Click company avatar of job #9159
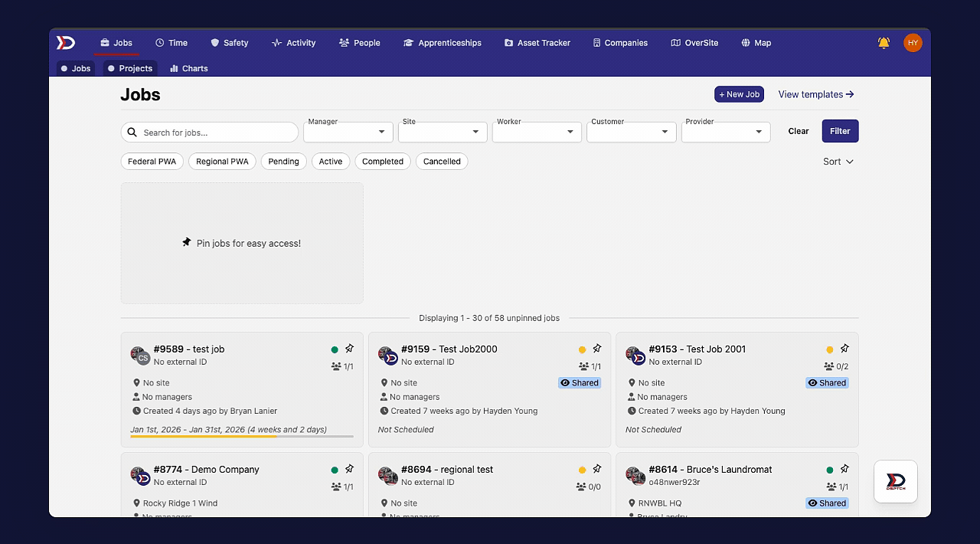The image size is (980, 544). click(x=388, y=356)
